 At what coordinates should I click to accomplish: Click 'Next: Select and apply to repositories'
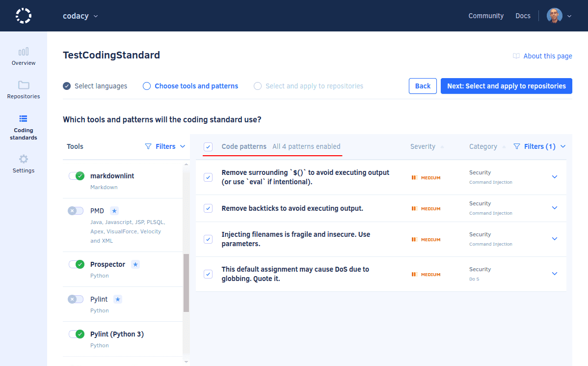(506, 85)
